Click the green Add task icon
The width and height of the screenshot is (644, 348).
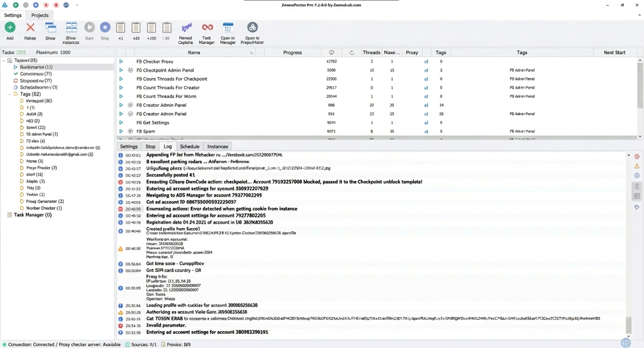tap(10, 28)
